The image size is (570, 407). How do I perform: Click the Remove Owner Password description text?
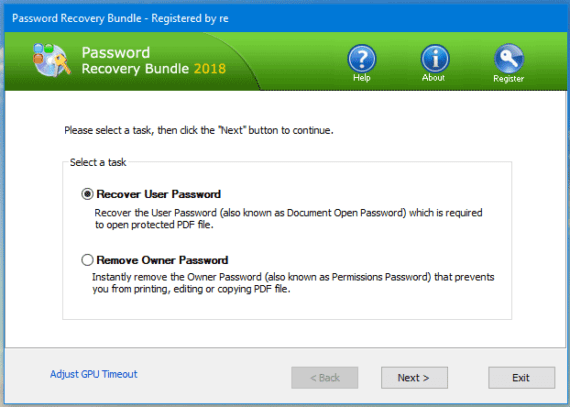coord(293,283)
